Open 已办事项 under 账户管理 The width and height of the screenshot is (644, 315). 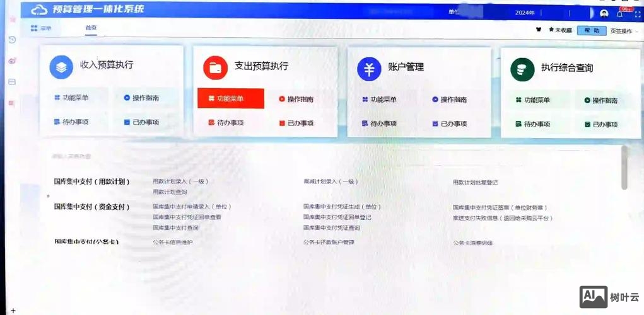[x=449, y=123]
